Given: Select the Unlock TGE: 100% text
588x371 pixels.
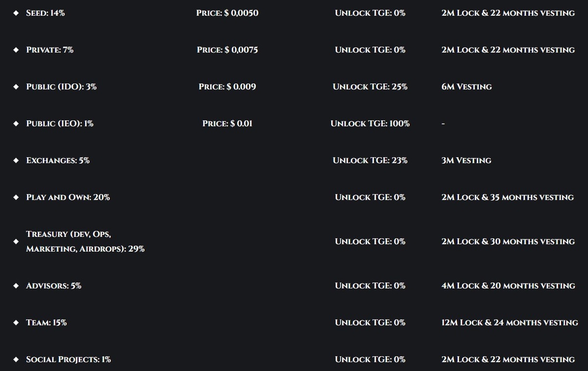Looking at the screenshot, I should click(370, 124).
